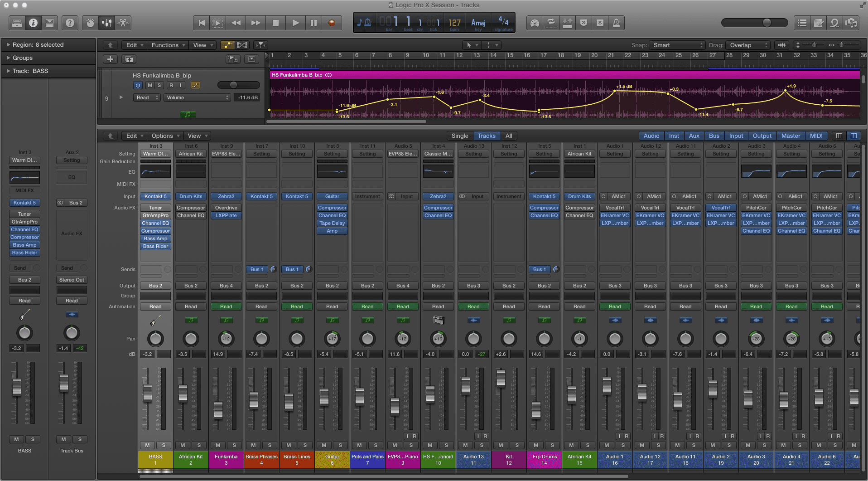Open the Apple Loops browser
The height and width of the screenshot is (481, 868).
(835, 23)
